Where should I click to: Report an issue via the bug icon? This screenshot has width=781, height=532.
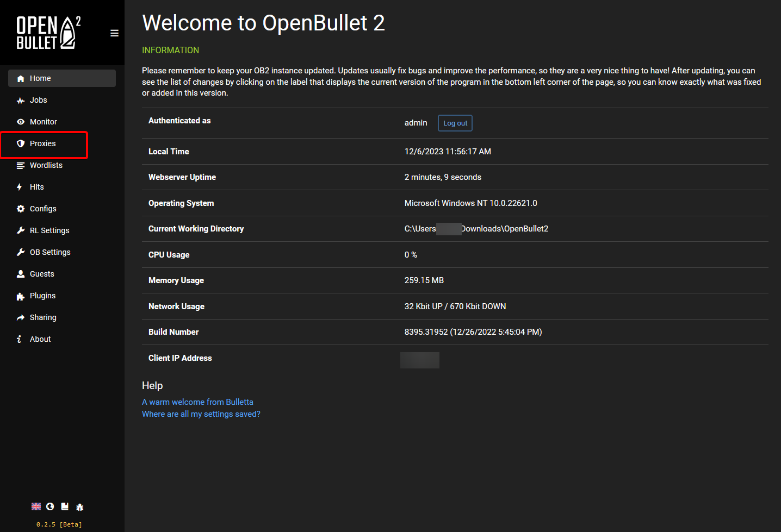[80, 507]
